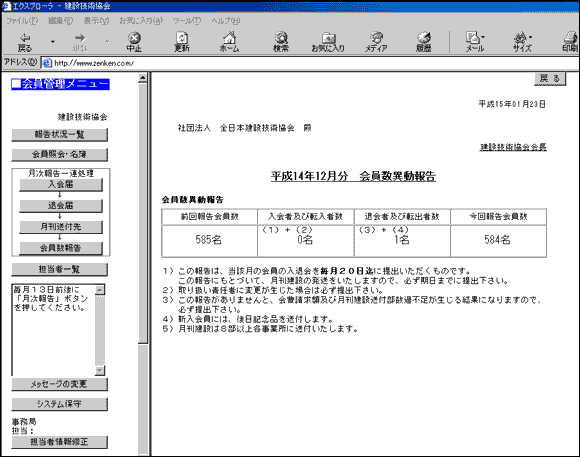The height and width of the screenshot is (457, 580).
Task: Click message box scroll down arrow
Action: (x=100, y=370)
